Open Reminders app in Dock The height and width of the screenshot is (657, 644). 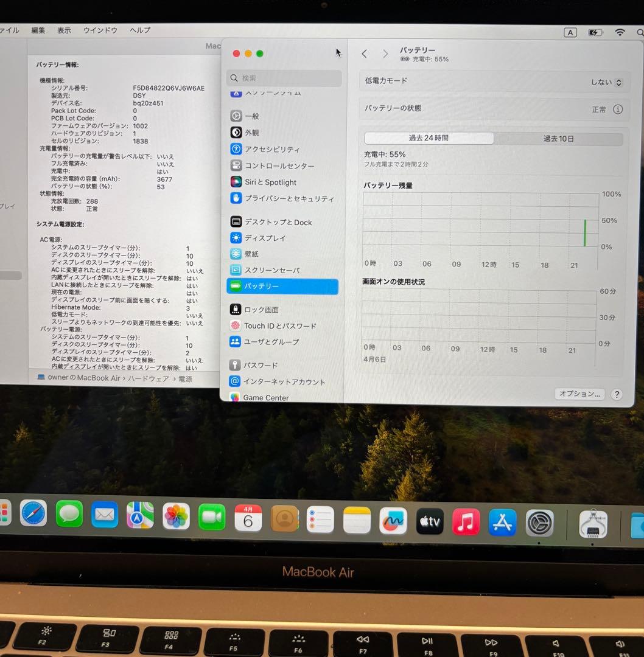coord(320,520)
